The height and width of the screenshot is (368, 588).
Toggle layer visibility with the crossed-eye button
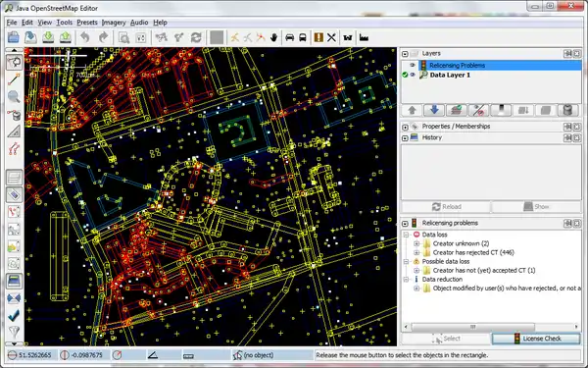coord(479,110)
